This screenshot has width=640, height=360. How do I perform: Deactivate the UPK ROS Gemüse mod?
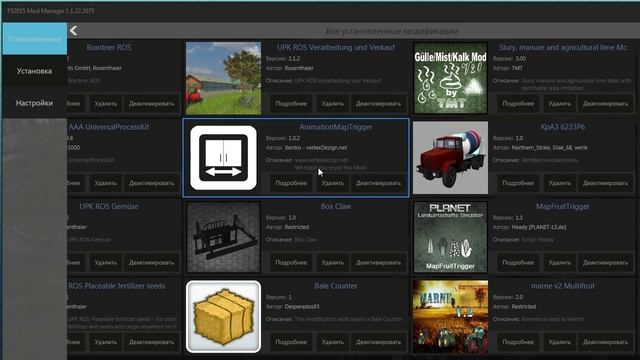tap(151, 263)
